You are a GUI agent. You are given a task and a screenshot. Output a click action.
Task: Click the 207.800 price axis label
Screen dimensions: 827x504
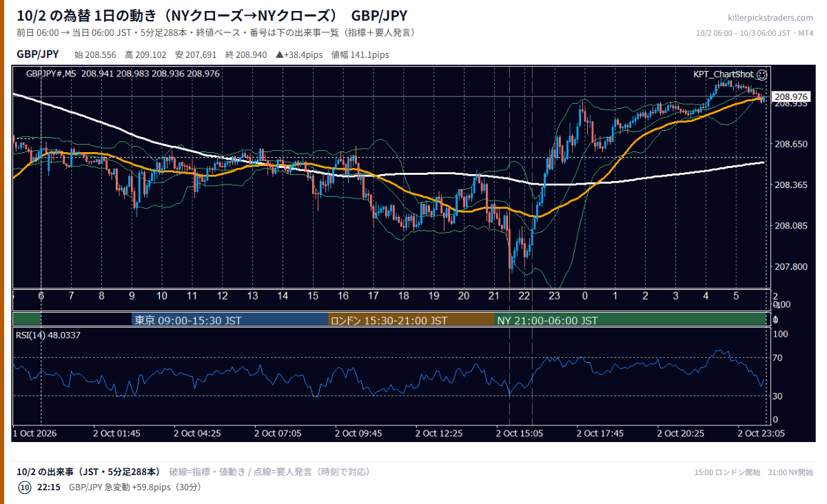pos(791,266)
